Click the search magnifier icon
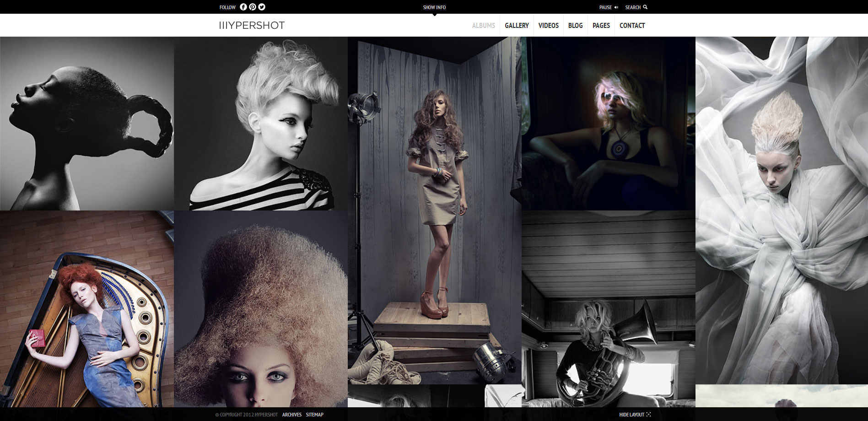 pos(645,7)
